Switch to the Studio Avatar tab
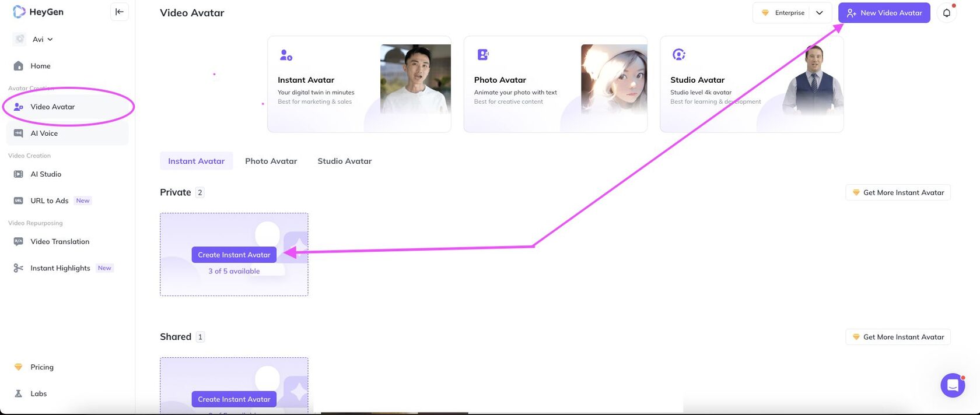Image resolution: width=980 pixels, height=415 pixels. pos(345,161)
